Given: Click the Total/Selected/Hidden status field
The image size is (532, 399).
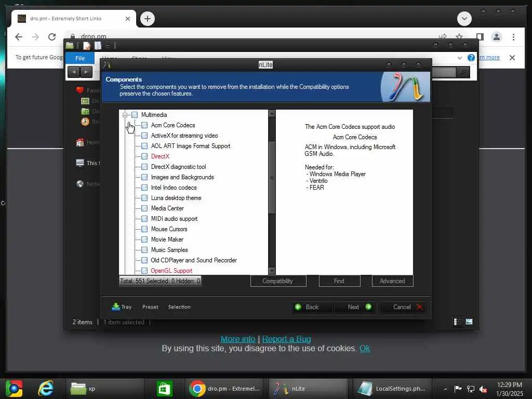Looking at the screenshot, I should (160, 281).
